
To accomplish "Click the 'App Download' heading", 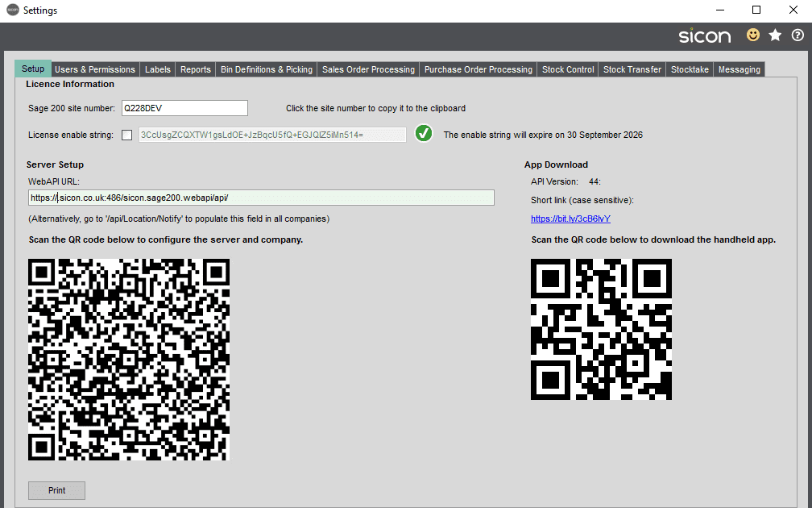I will tap(556, 164).
